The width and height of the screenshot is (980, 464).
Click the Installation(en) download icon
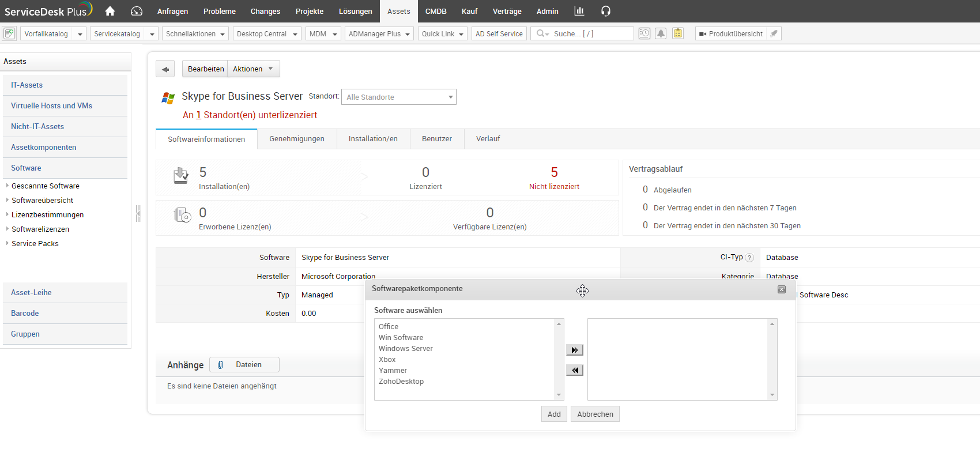[x=181, y=175]
